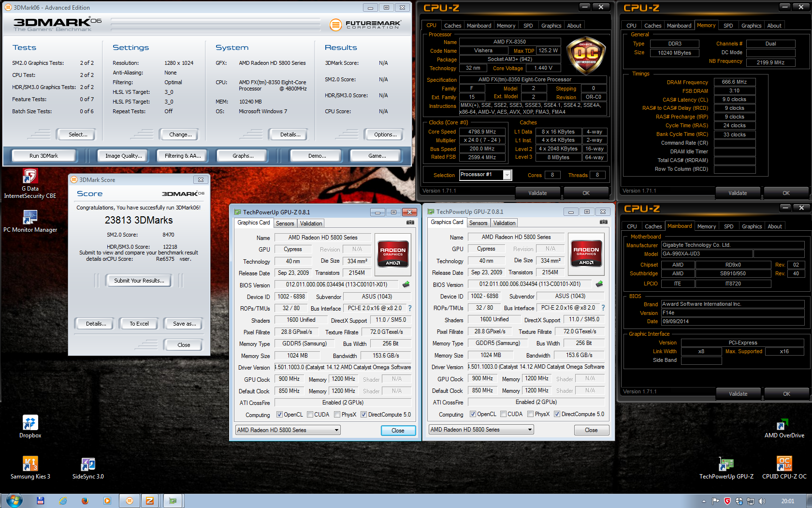Toggle CUDA checkbox in right GPU-Z window
This screenshot has height=508, width=812.
(x=504, y=414)
